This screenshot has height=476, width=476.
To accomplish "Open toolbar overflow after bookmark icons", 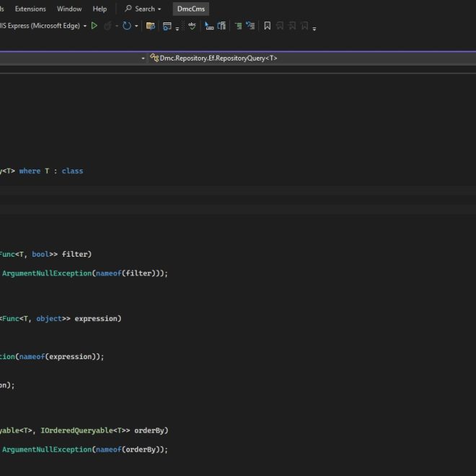I will tap(314, 29).
